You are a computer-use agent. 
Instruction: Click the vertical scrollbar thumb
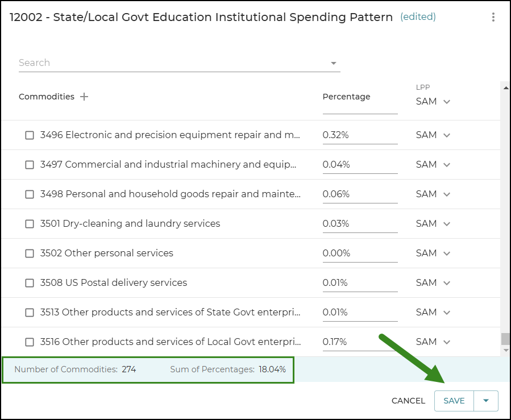coord(505,339)
